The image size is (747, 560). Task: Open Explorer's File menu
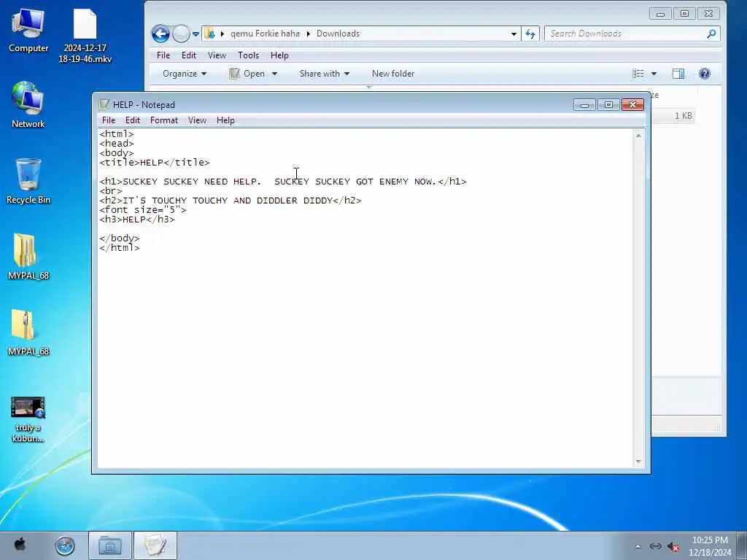point(163,55)
